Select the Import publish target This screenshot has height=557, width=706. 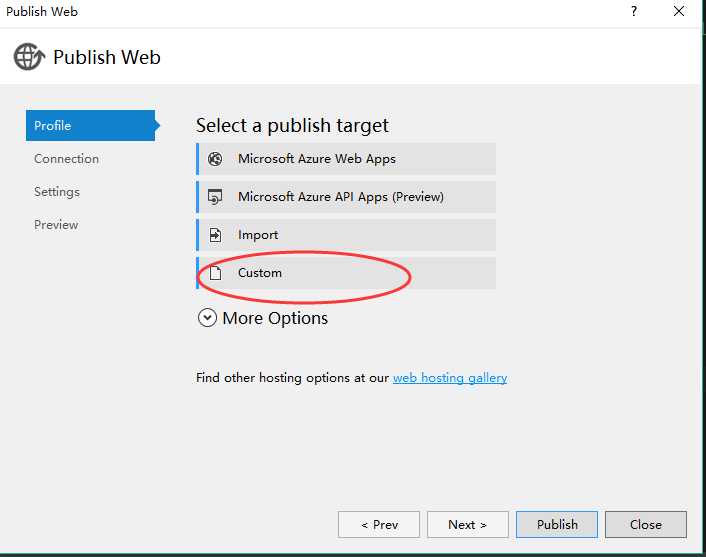[346, 235]
